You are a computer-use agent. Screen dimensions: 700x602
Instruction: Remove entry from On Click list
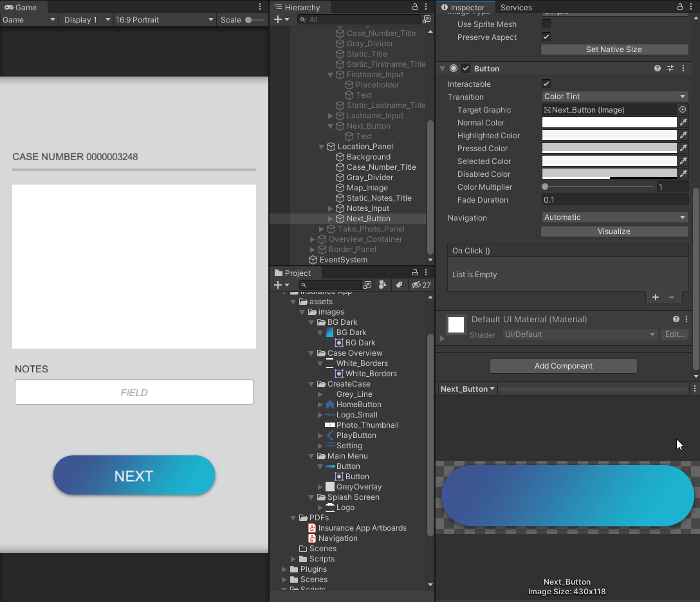672,297
